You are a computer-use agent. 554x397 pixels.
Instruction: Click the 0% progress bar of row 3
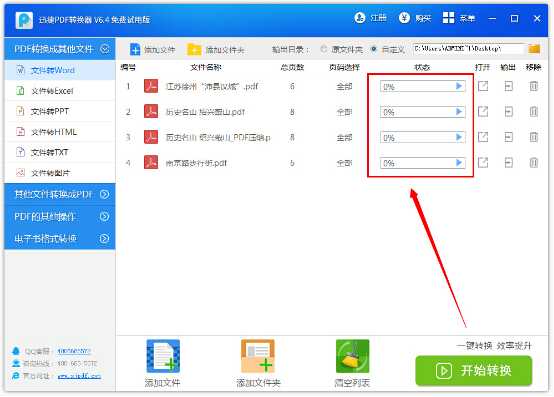tap(423, 137)
